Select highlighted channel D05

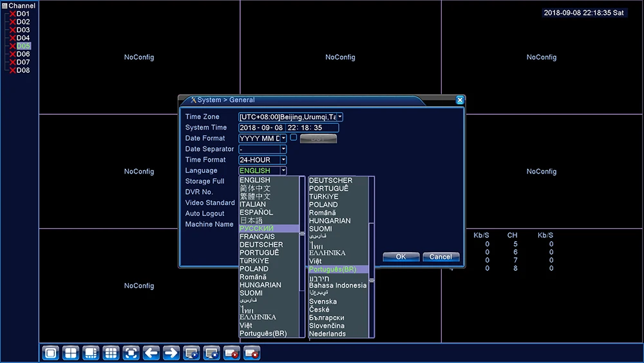[x=23, y=46]
